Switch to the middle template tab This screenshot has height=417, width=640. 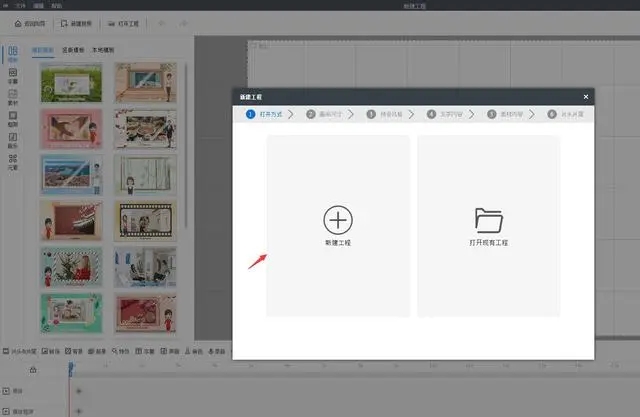[x=73, y=50]
